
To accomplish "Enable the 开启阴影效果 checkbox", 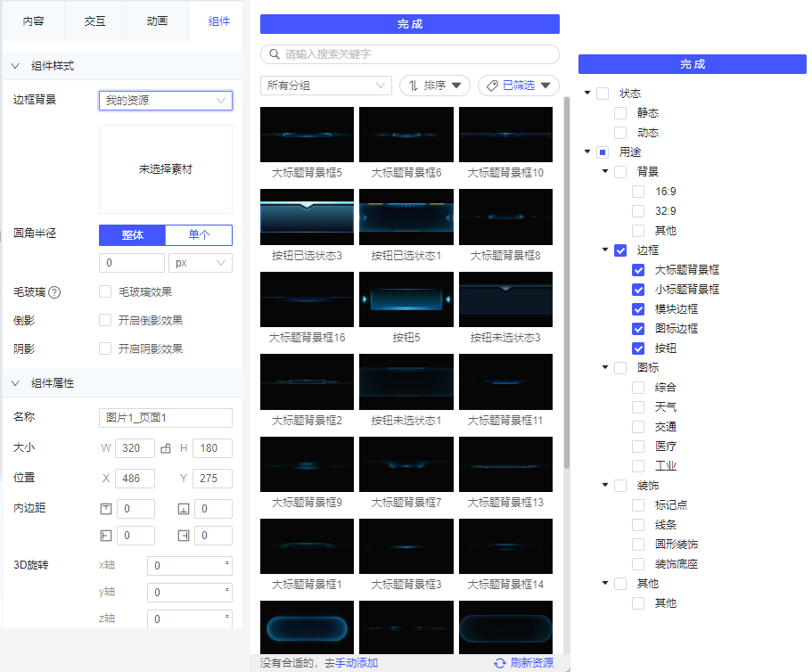I will 105,348.
